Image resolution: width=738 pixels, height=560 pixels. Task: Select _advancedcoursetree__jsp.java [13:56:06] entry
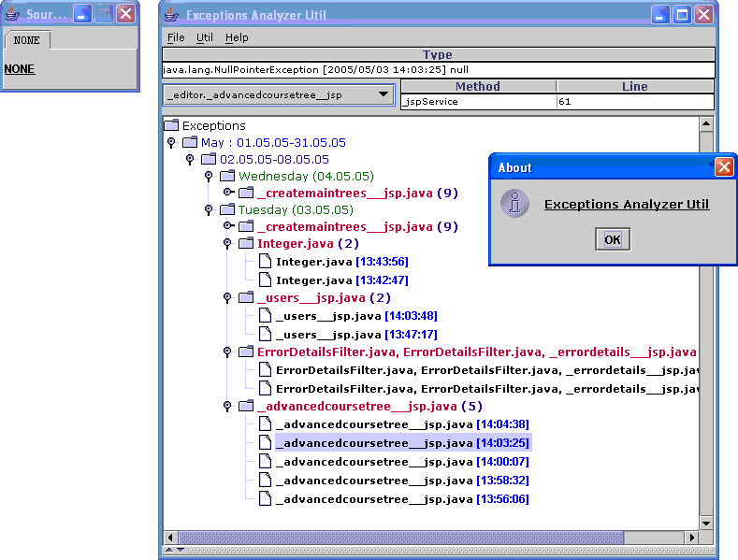pos(403,499)
